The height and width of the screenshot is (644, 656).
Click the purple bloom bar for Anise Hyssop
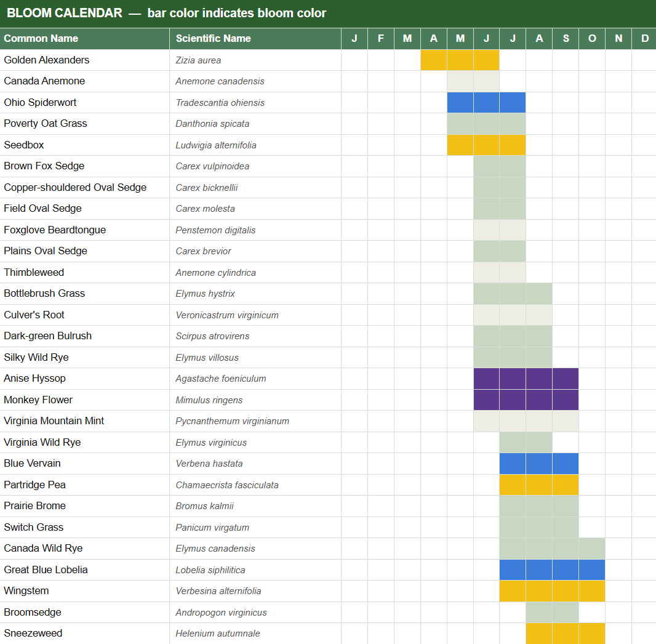tap(526, 379)
